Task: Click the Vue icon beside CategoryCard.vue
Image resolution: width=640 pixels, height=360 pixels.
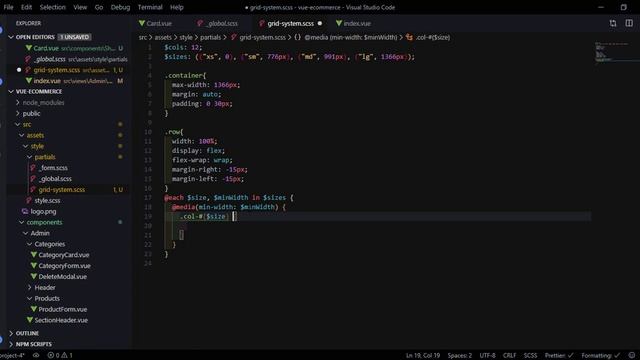Action: [34, 255]
